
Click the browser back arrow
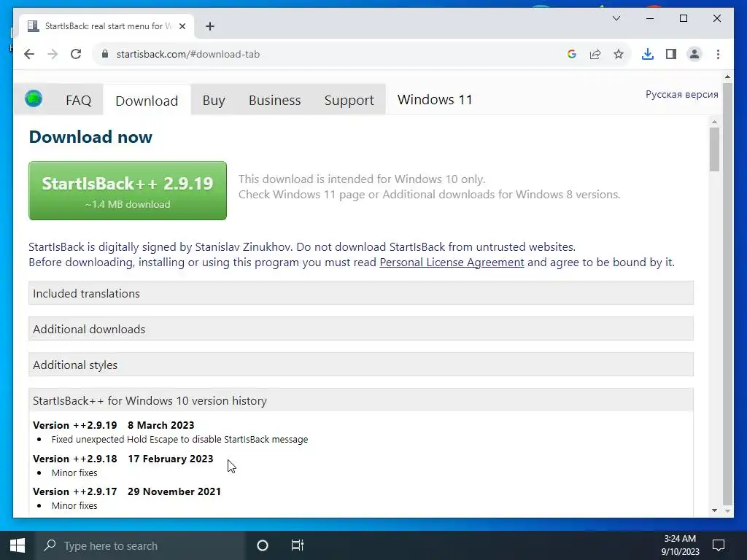[29, 54]
